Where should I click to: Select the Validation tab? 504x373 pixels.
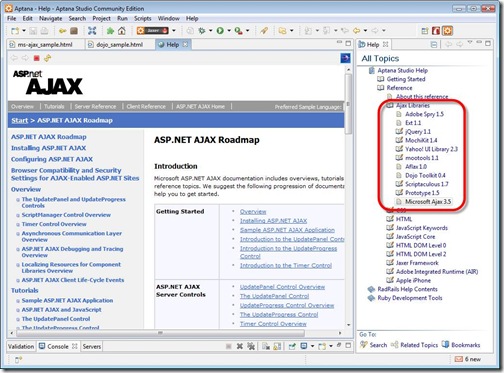click(x=21, y=346)
